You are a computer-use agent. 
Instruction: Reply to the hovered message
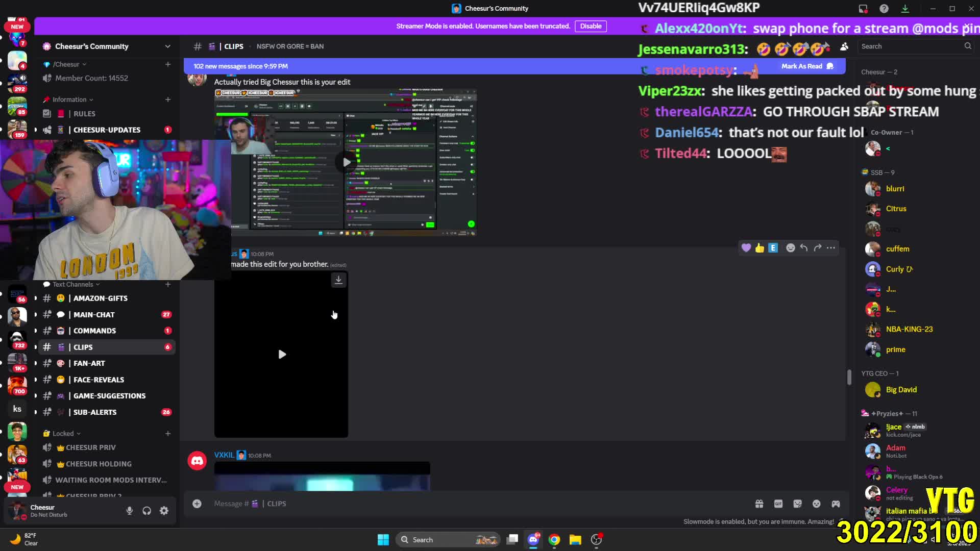click(x=804, y=248)
